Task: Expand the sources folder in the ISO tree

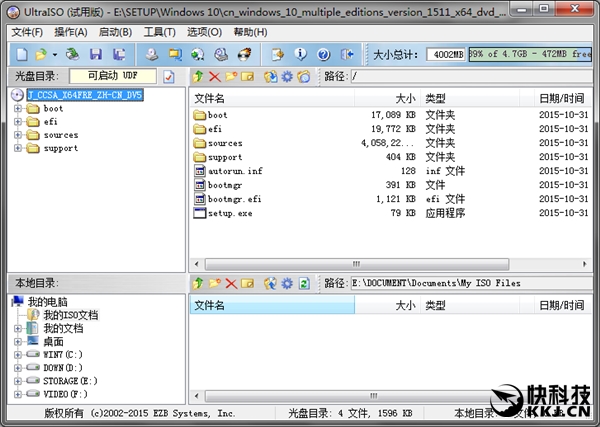Action: 18,135
